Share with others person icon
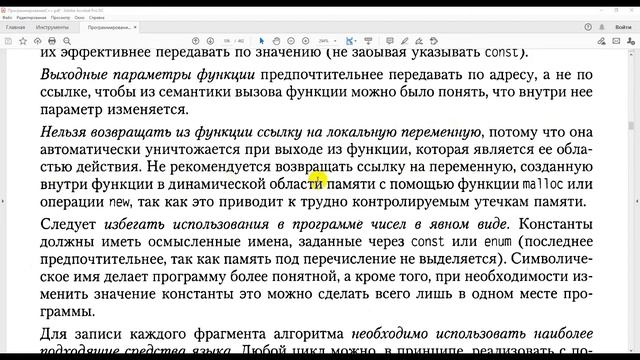This screenshot has height=360, width=640. (631, 41)
